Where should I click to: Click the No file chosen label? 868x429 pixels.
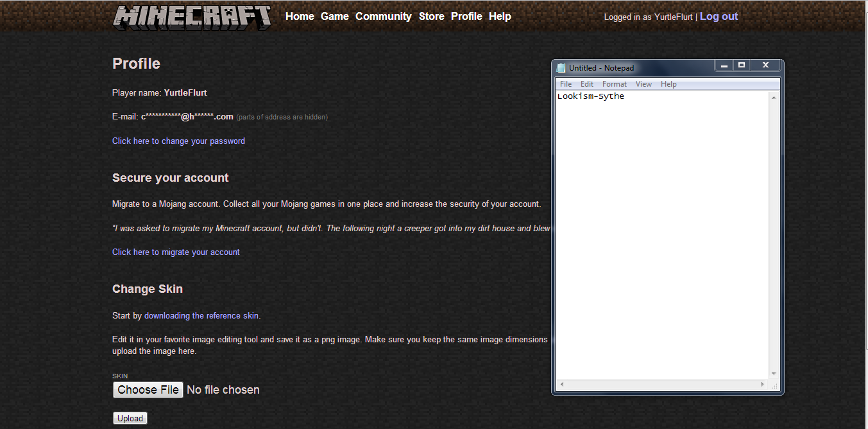pos(223,390)
